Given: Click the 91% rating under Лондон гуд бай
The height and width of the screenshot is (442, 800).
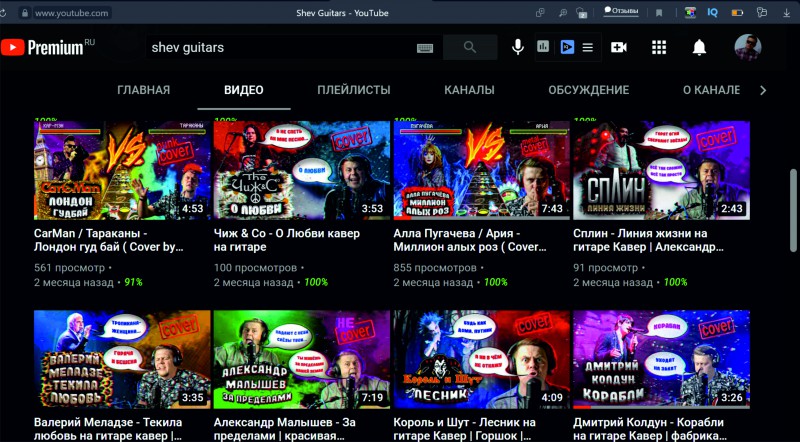Looking at the screenshot, I should click(x=133, y=282).
